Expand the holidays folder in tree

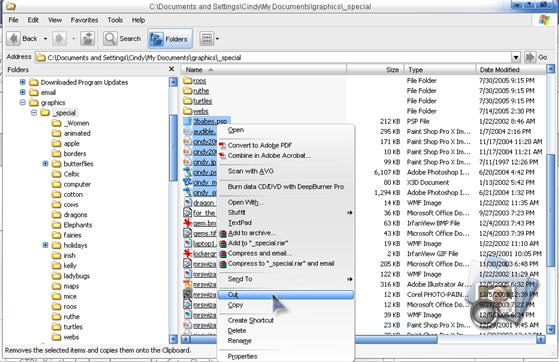click(45, 245)
